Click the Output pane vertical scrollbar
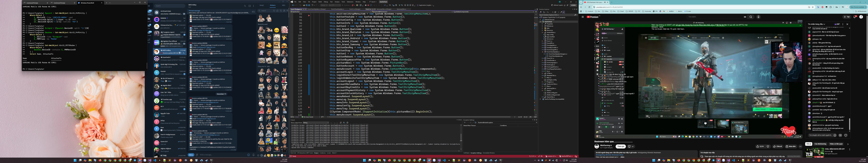Viewport: 868px width, 163px height. [x=461, y=137]
